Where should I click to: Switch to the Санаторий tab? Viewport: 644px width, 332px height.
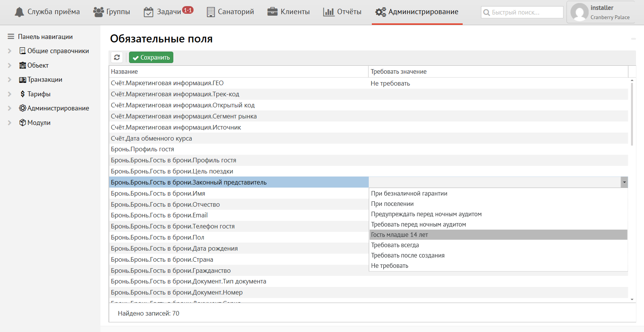click(x=230, y=12)
